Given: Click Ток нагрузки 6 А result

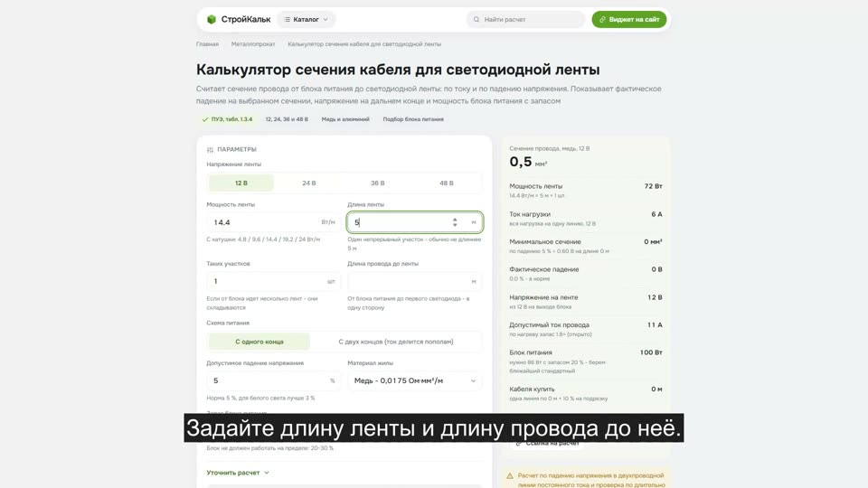Looking at the screenshot, I should tap(586, 218).
